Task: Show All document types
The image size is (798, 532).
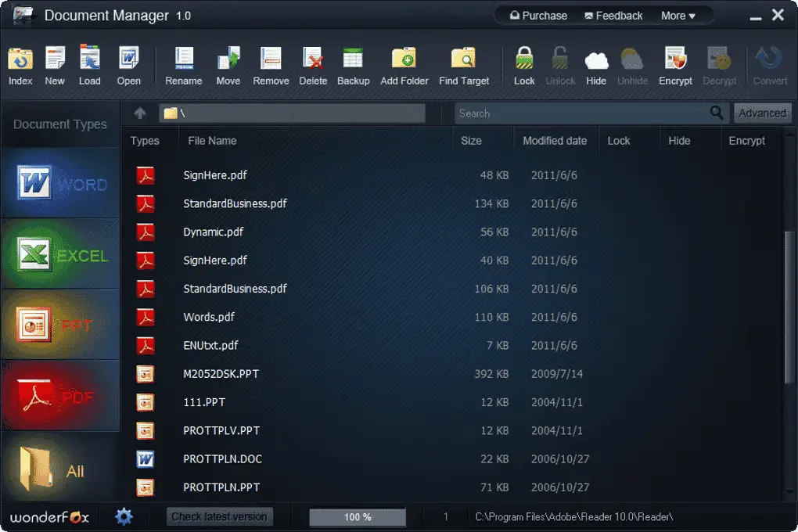Action: coord(60,467)
